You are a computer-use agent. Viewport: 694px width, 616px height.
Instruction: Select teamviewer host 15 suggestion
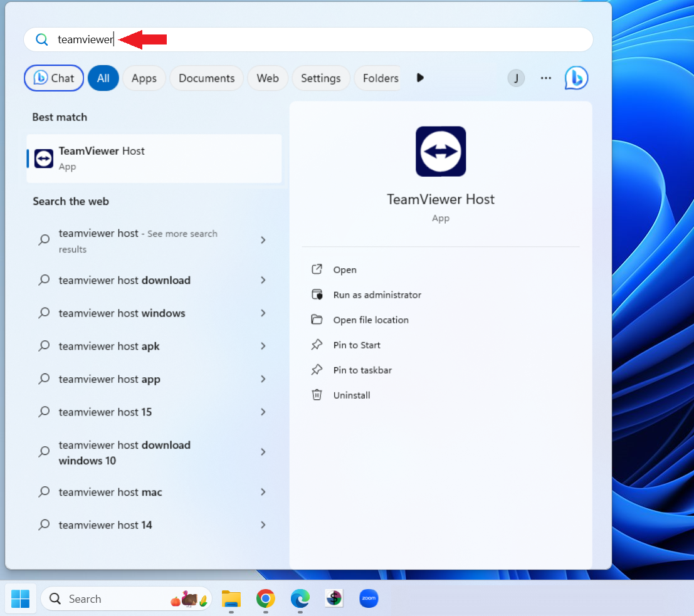pyautogui.click(x=154, y=412)
